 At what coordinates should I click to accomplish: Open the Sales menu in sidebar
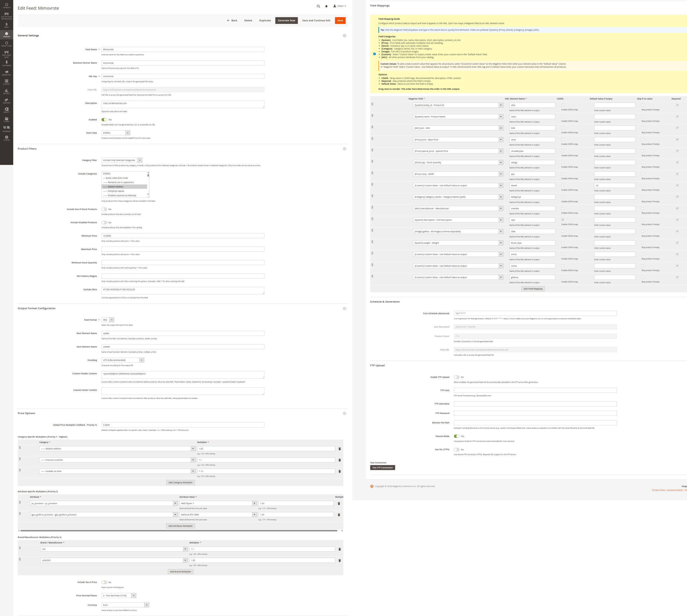(6, 25)
